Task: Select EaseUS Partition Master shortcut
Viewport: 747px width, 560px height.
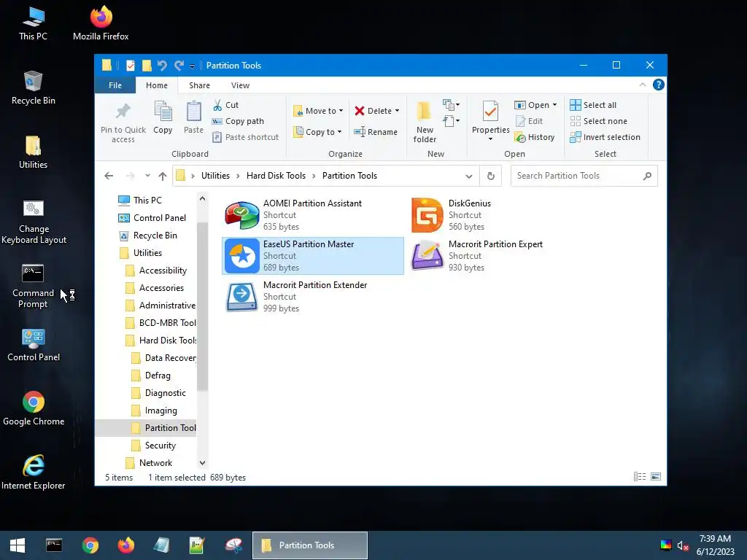Action: [312, 256]
